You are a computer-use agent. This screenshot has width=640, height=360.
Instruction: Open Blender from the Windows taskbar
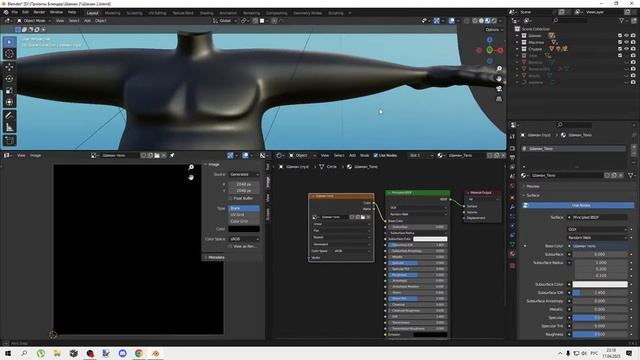(156, 353)
